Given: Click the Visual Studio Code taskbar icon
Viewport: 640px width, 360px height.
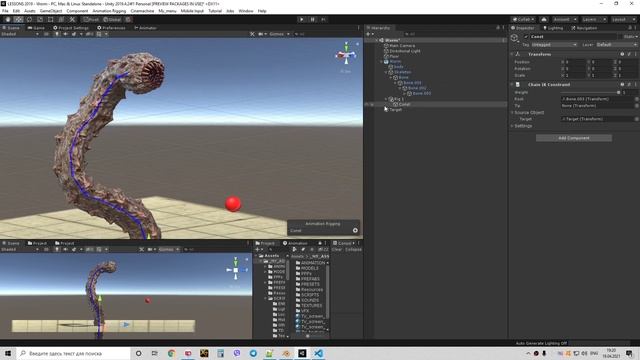Looking at the screenshot, I should coord(318,353).
